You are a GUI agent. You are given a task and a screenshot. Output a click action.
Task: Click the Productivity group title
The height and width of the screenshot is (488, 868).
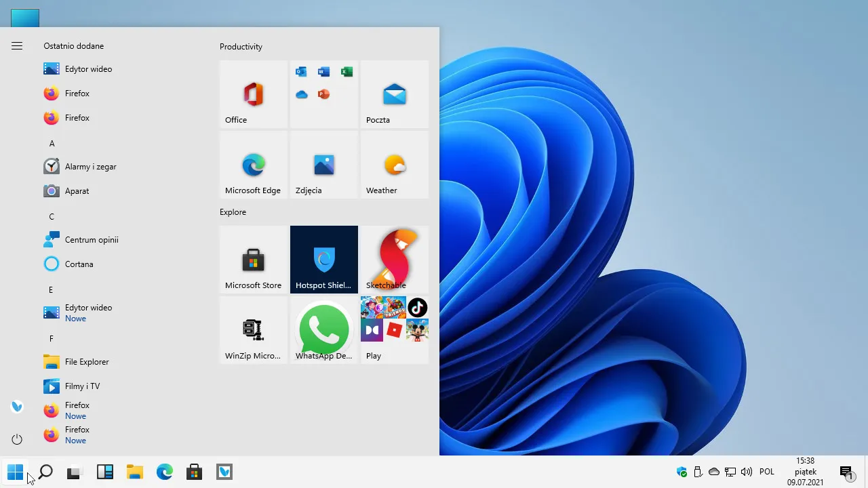click(x=241, y=47)
